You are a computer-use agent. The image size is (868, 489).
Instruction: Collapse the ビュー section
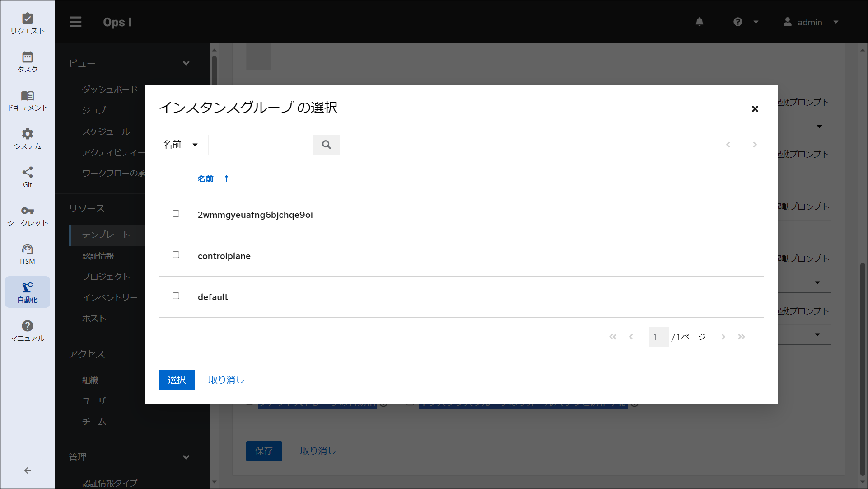point(186,63)
